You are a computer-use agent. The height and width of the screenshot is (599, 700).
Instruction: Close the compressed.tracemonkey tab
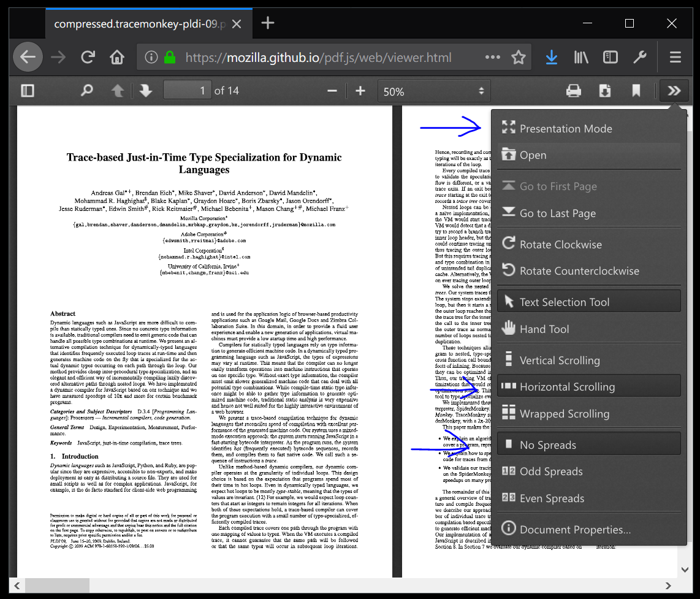click(x=237, y=24)
